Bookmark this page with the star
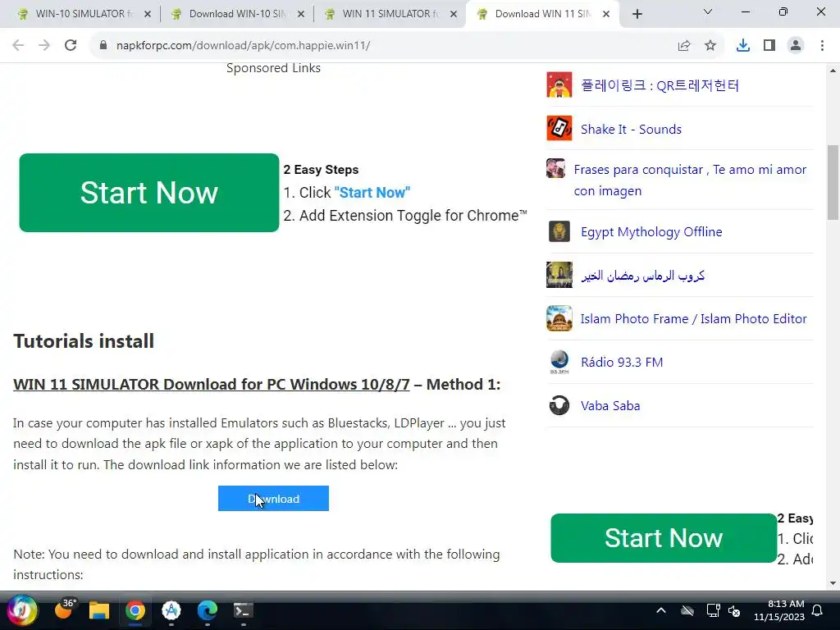The width and height of the screenshot is (840, 630). [x=710, y=46]
